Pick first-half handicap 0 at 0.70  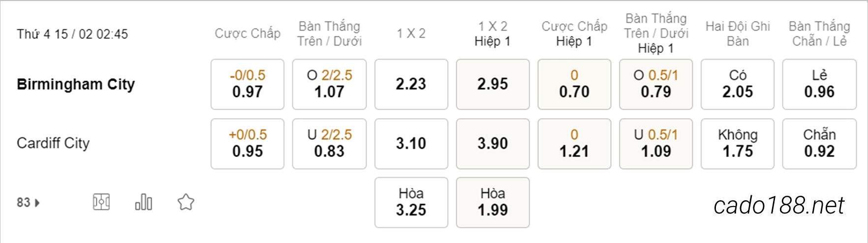click(x=574, y=84)
